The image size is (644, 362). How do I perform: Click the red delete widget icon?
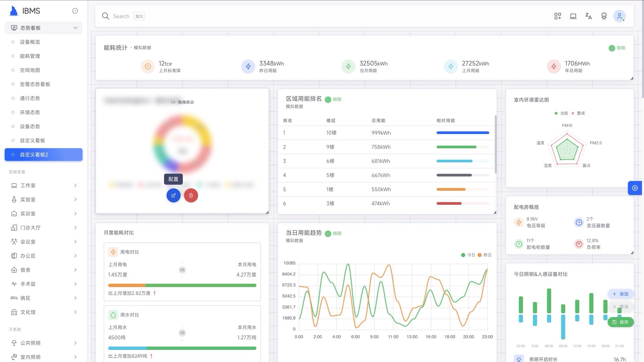[x=191, y=195]
